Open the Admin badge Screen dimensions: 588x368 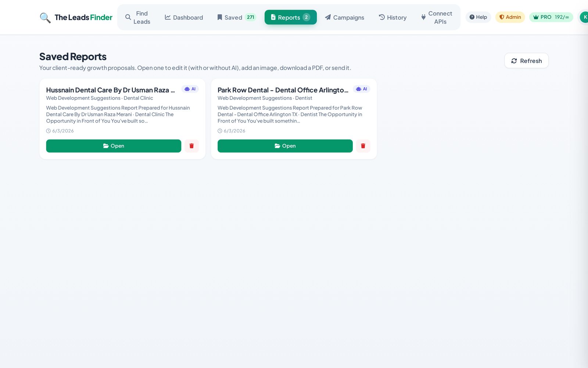pyautogui.click(x=510, y=17)
